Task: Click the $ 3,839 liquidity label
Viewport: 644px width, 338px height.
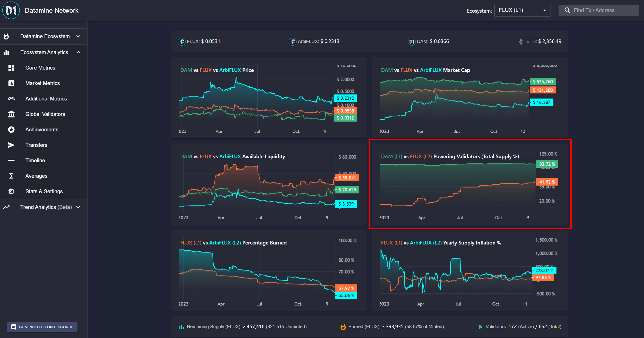Action: tap(346, 204)
